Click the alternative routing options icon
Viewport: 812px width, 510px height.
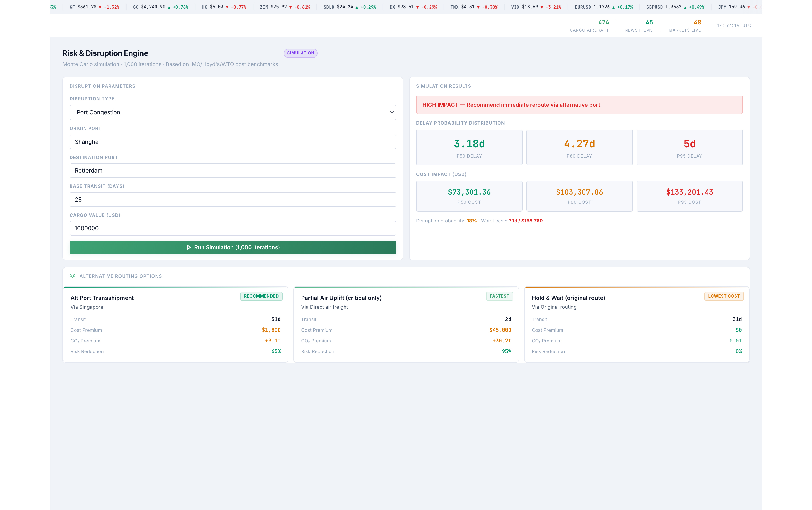[x=72, y=276]
